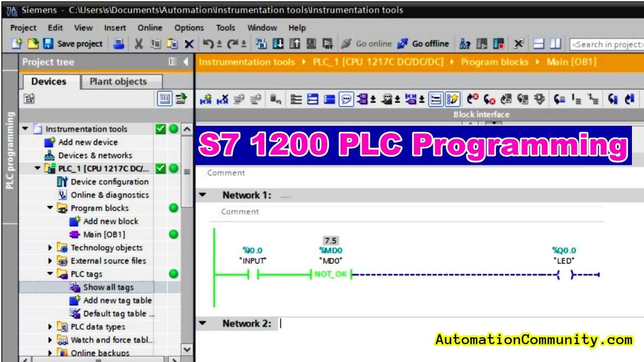Image resolution: width=644 pixels, height=362 pixels.
Task: Open the Online menu
Action: (x=150, y=28)
